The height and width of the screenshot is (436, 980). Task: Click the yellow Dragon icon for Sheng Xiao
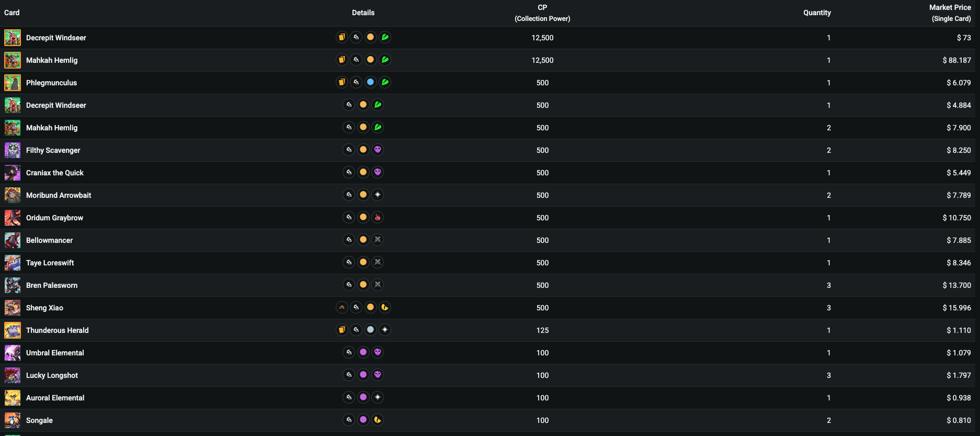pos(385,307)
